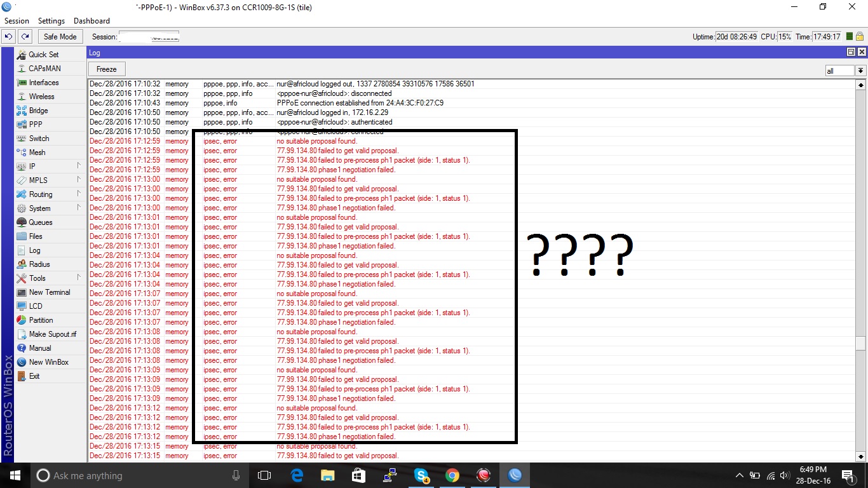Click the Uptime value 20d 08:26:49
868x488 pixels.
click(x=737, y=37)
